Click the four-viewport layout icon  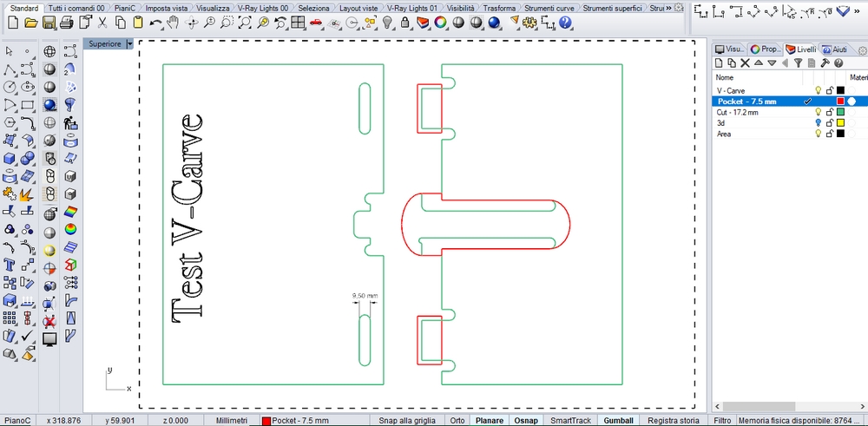tap(298, 23)
